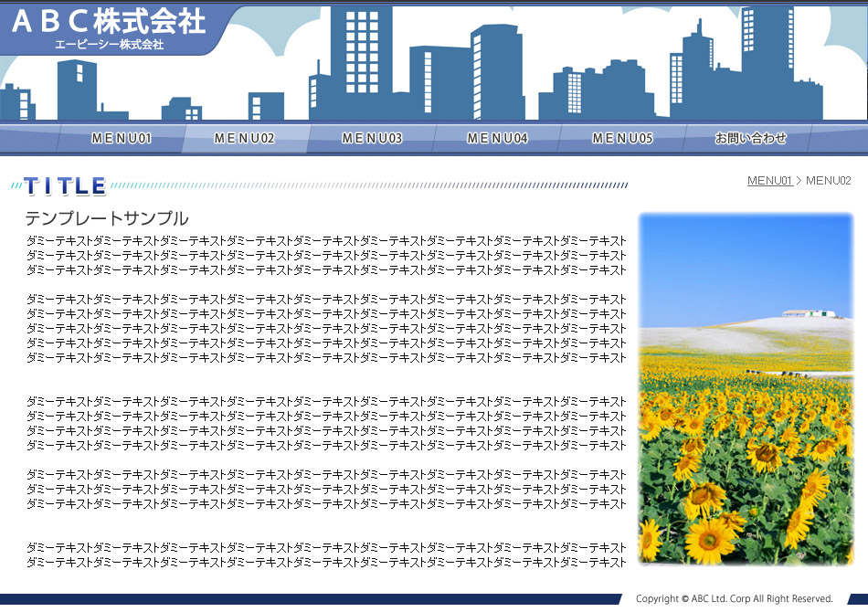The height and width of the screenshot is (612, 868).
Task: Click the Copyright ABC Ltd. footer text
Action: point(734,598)
